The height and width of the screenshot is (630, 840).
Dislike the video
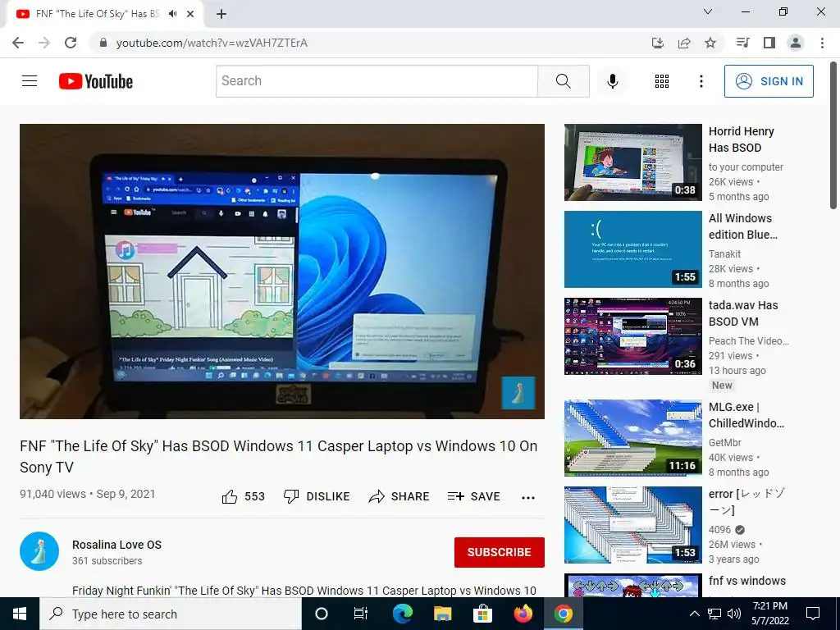tap(316, 496)
